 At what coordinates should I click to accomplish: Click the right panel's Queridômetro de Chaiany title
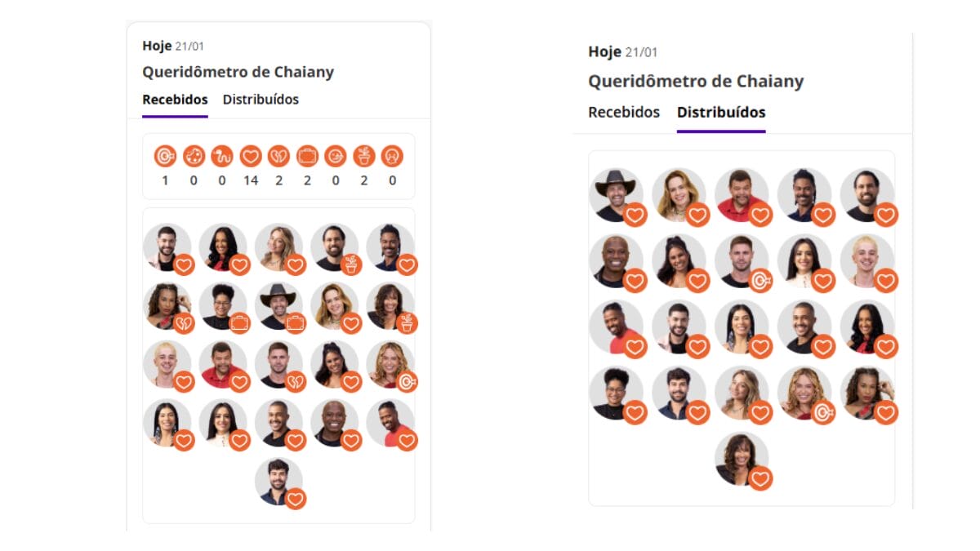coord(696,82)
